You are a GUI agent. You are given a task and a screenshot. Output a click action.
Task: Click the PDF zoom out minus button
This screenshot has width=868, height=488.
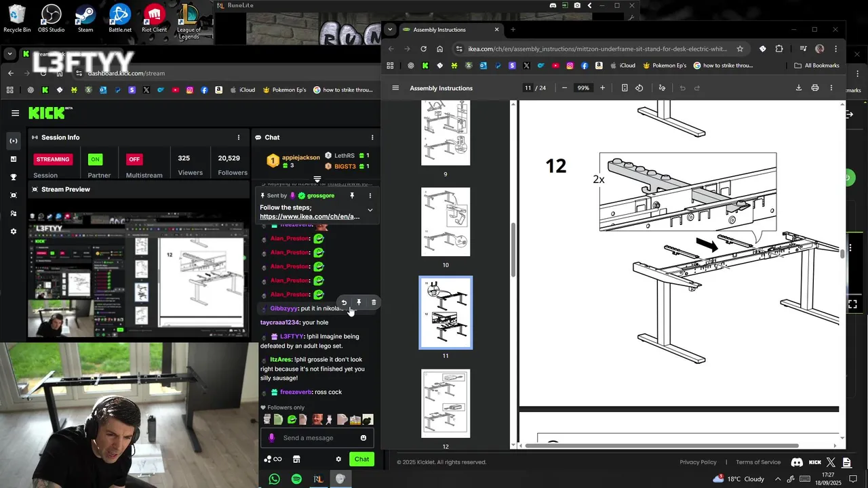(564, 88)
